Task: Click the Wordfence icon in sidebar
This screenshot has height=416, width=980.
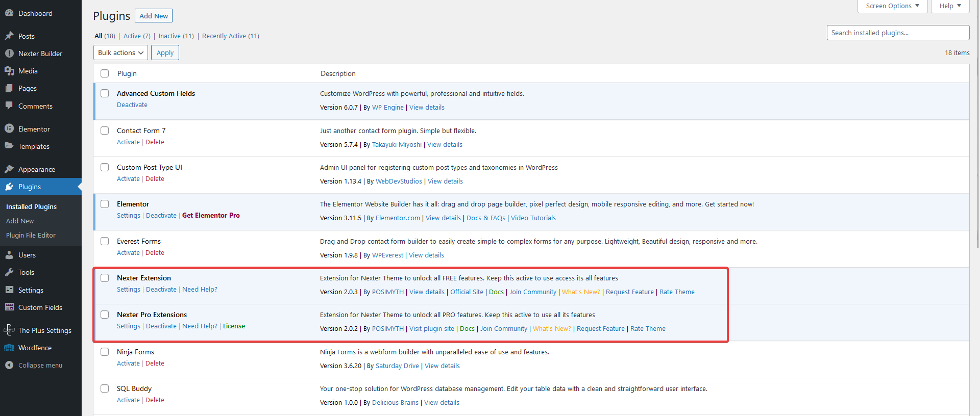Action: (9, 348)
